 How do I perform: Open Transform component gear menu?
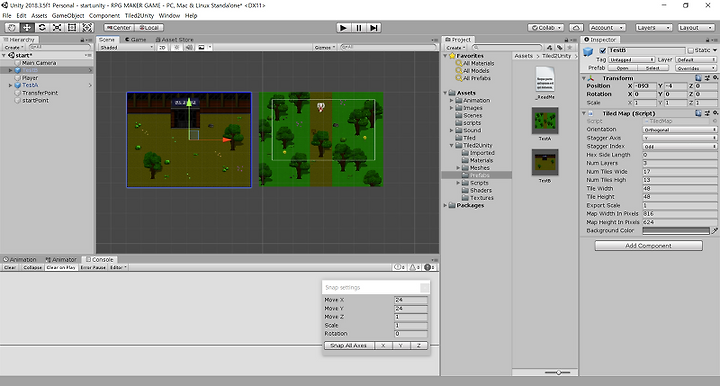point(715,78)
